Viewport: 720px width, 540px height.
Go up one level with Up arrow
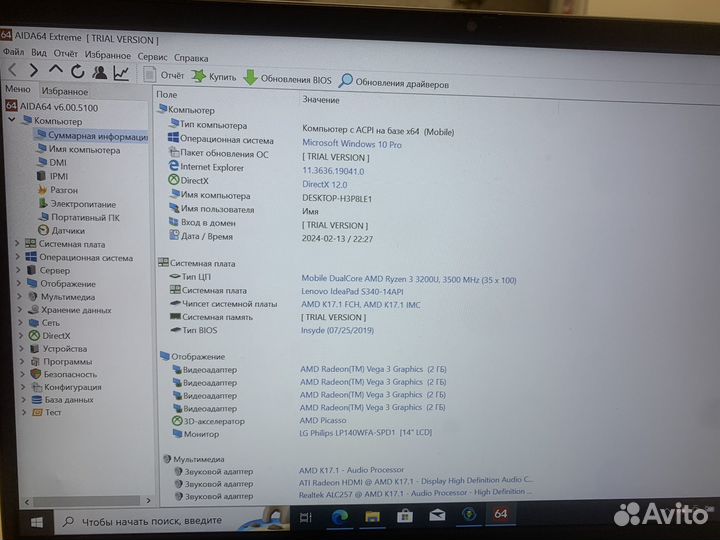[56, 70]
